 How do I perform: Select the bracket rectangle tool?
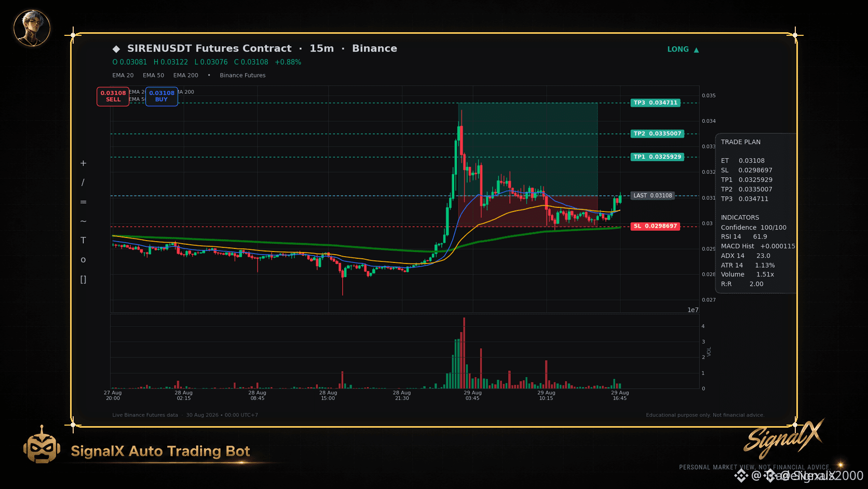point(83,279)
